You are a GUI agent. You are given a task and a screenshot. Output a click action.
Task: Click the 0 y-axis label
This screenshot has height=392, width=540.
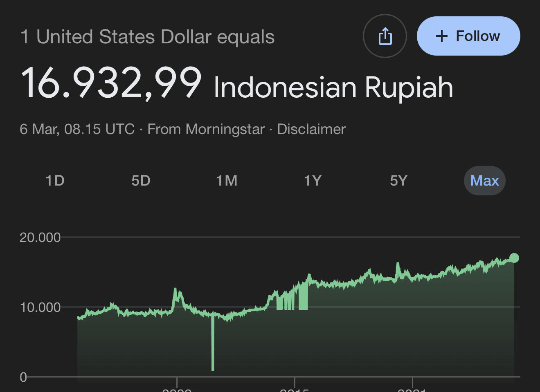(x=23, y=377)
